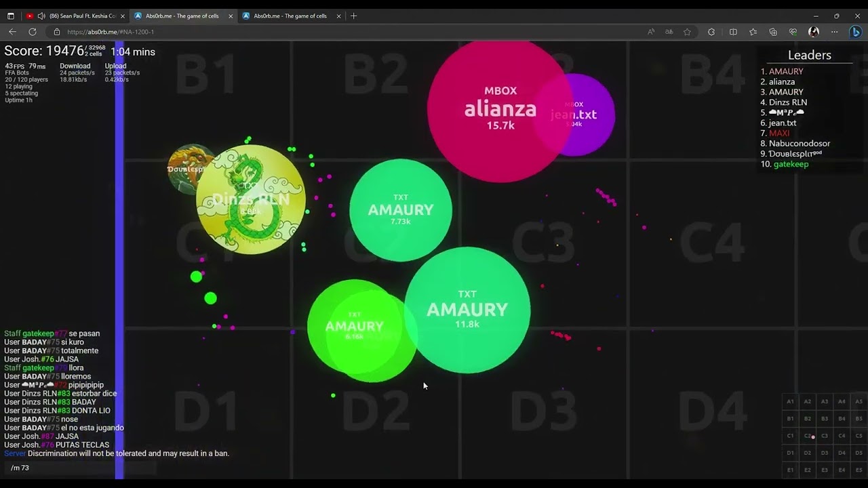This screenshot has width=868, height=488.
Task: Open browser extensions puzzle icon
Action: click(711, 32)
